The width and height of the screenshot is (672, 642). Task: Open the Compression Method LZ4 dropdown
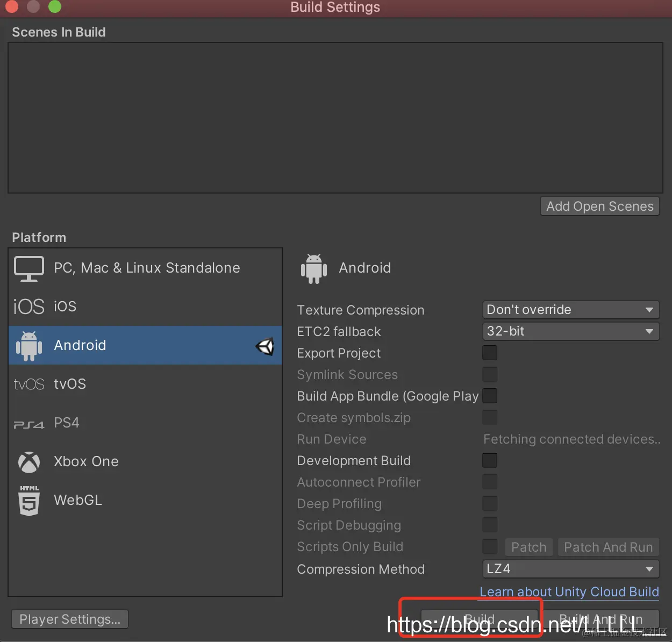(571, 569)
